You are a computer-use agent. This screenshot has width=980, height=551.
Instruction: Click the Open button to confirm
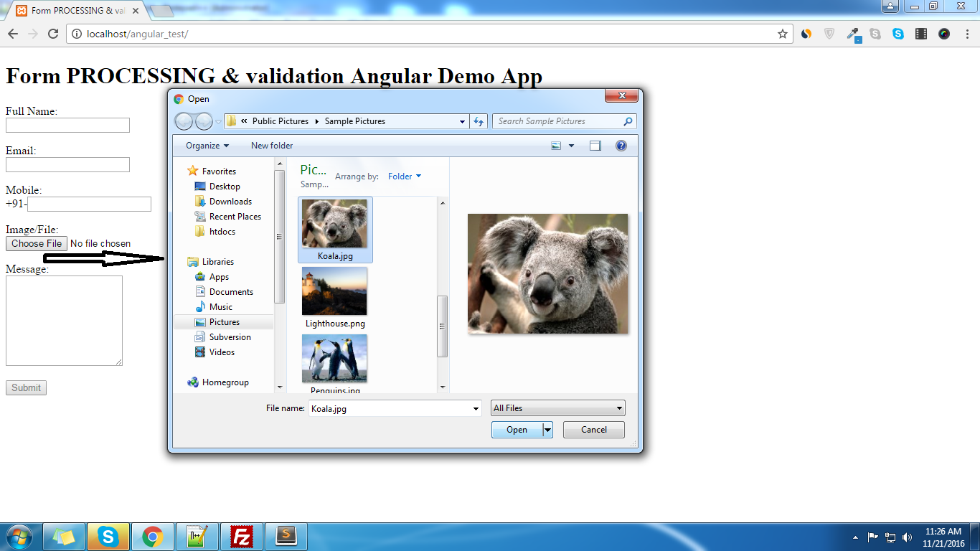pos(517,429)
